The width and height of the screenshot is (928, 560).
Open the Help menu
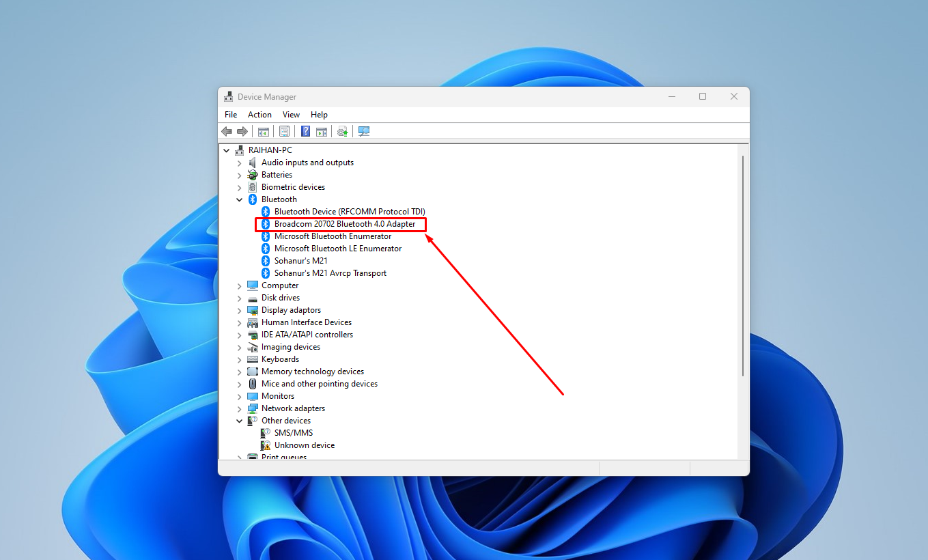(319, 115)
